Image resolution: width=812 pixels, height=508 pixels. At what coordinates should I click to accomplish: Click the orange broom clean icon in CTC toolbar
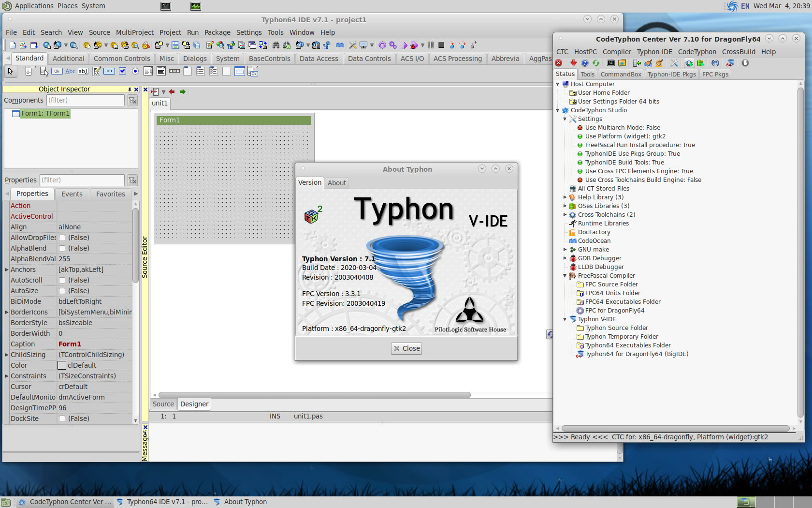[659, 63]
